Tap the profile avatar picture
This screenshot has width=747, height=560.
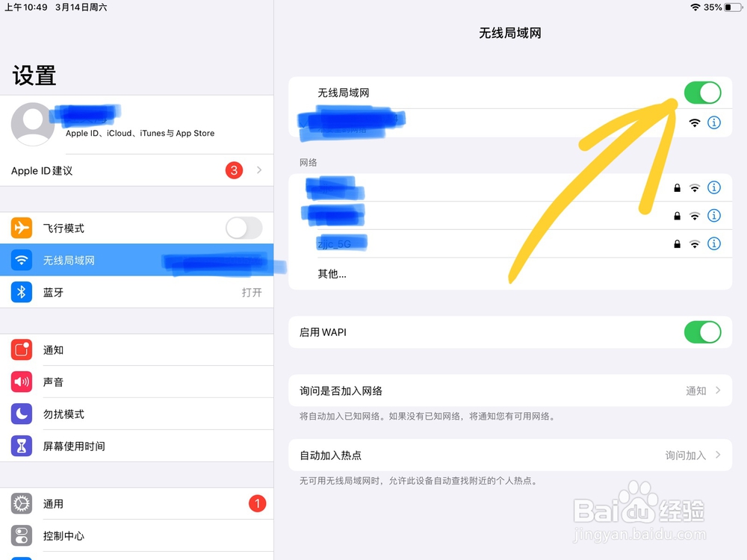pyautogui.click(x=32, y=124)
